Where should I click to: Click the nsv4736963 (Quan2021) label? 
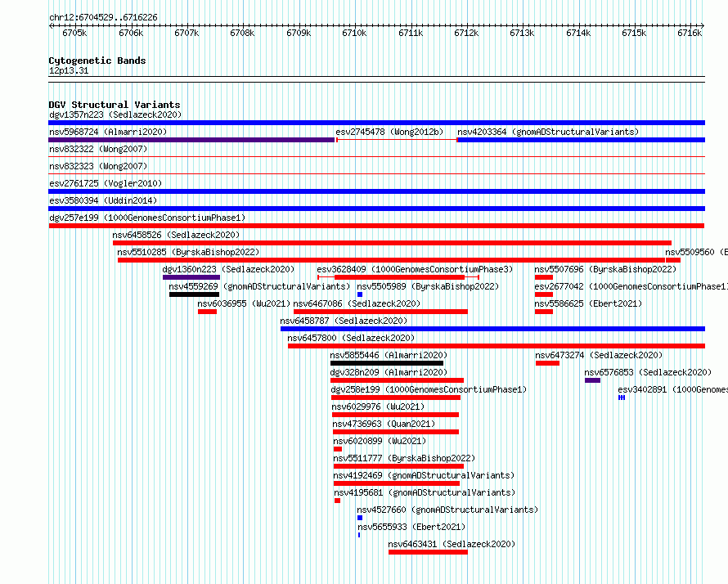click(384, 424)
